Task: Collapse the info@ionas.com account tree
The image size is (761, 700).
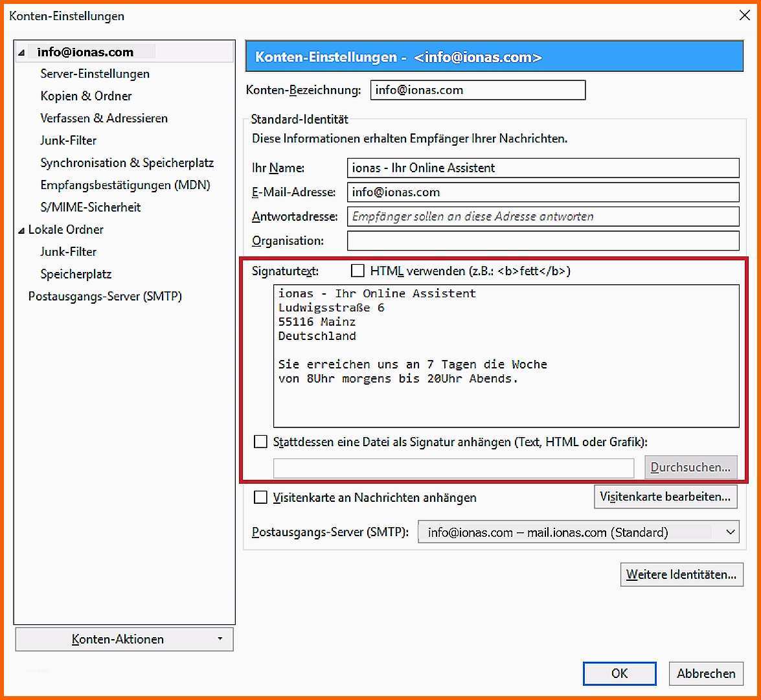Action: point(22,52)
